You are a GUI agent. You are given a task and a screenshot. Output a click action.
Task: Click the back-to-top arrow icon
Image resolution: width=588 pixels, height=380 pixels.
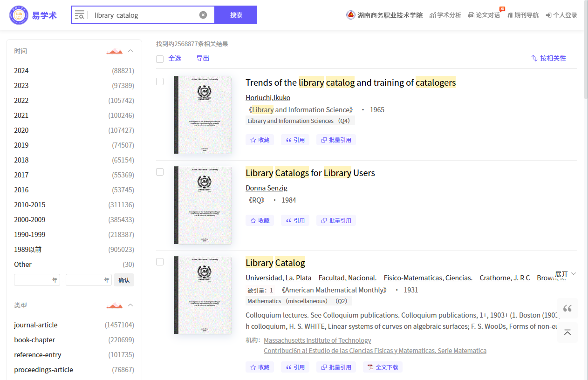click(567, 332)
